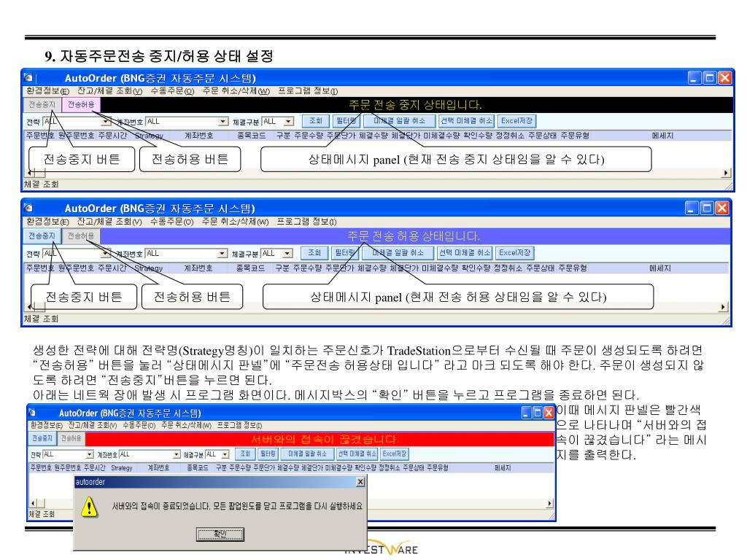The height and width of the screenshot is (560, 747).
Task: Click 미체결 일괄 취소 in the bottom window
Action: tap(307, 454)
